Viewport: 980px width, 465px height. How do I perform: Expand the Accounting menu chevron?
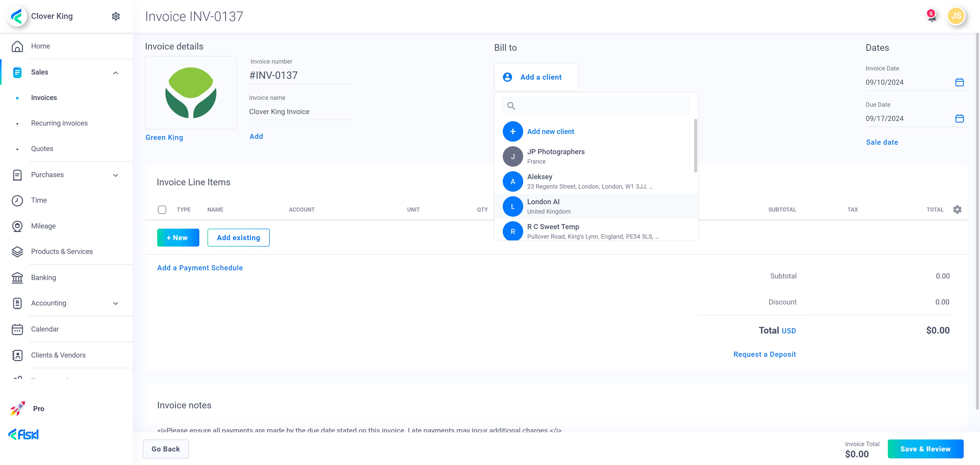[x=116, y=303]
